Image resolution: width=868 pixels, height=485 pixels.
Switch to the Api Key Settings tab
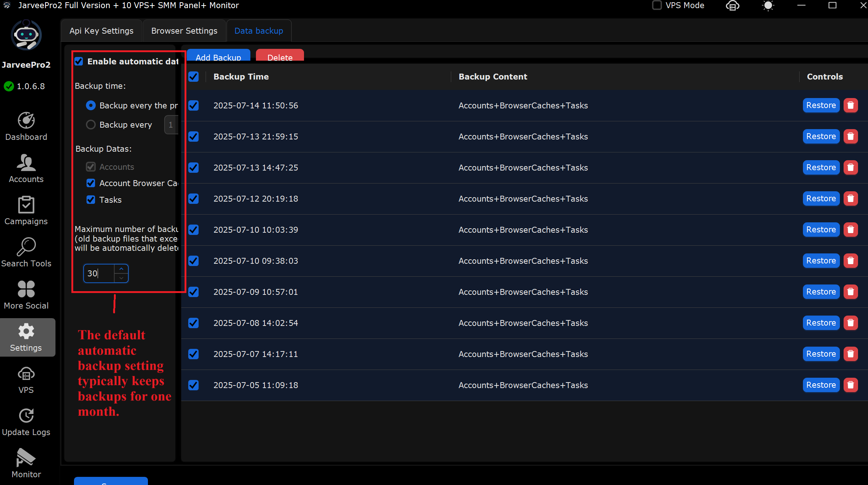[101, 31]
